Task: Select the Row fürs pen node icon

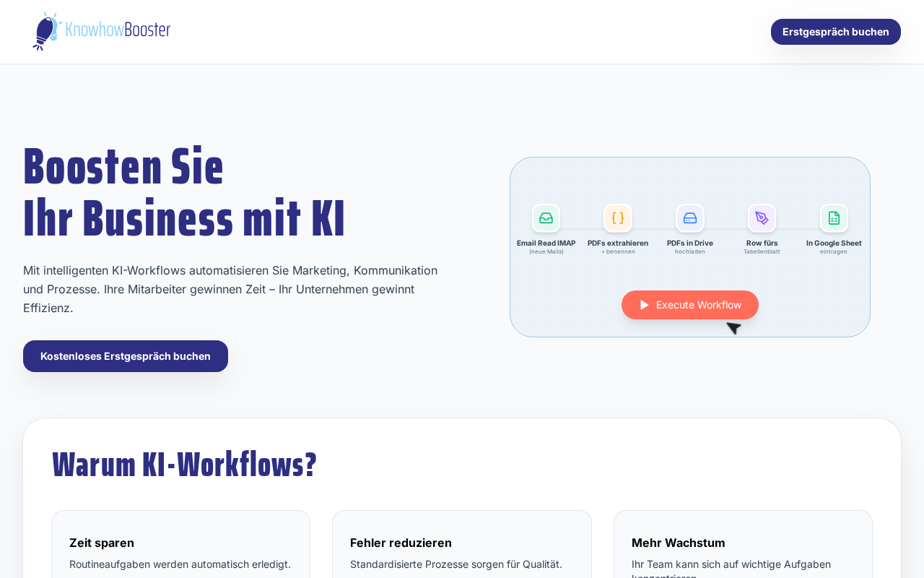Action: 762,218
